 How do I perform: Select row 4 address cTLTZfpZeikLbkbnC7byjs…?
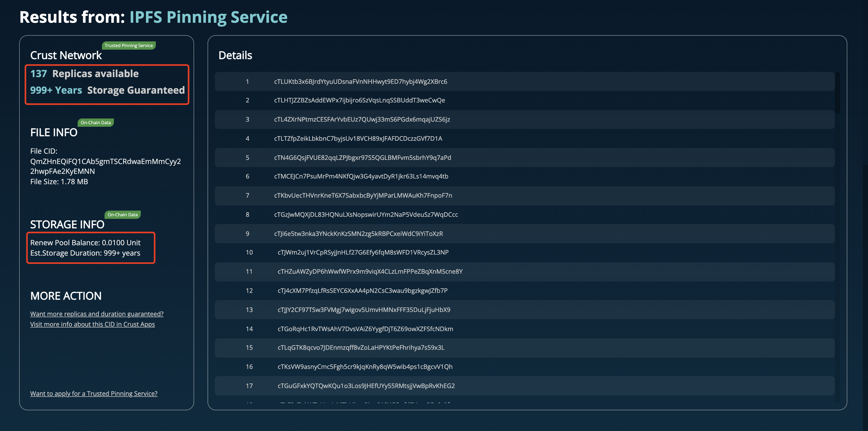(x=358, y=138)
